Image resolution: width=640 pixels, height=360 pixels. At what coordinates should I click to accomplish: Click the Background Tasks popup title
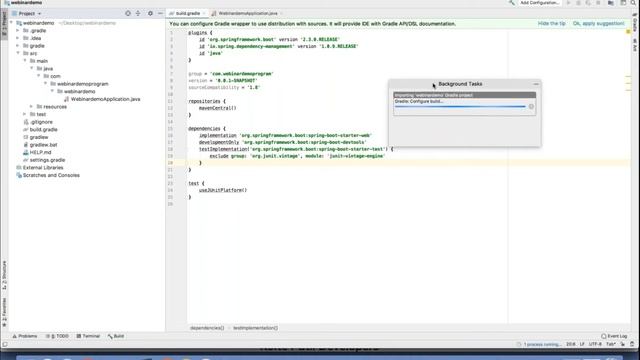click(x=460, y=84)
